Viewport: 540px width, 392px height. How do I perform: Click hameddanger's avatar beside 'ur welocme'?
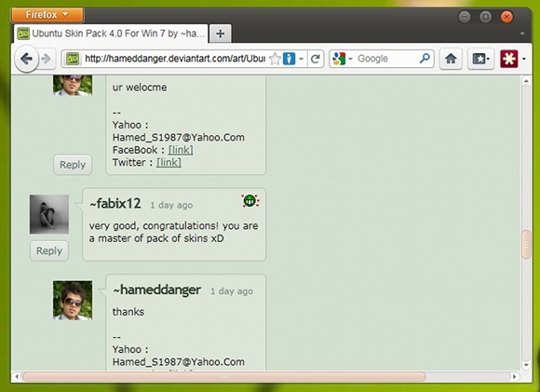[73, 85]
